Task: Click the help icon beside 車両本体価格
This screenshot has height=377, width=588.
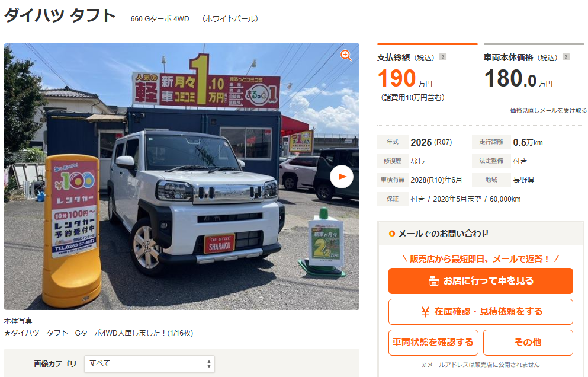Action: [566, 57]
